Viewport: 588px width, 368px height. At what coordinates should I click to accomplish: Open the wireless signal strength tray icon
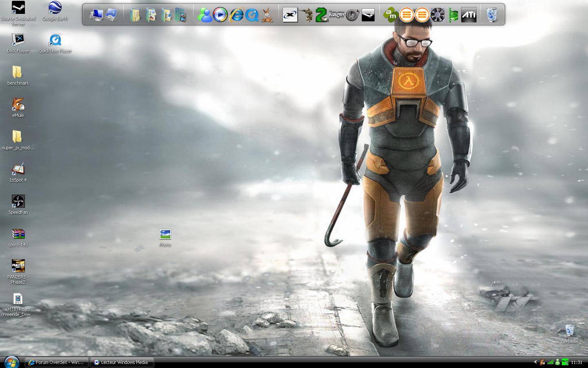point(550,362)
